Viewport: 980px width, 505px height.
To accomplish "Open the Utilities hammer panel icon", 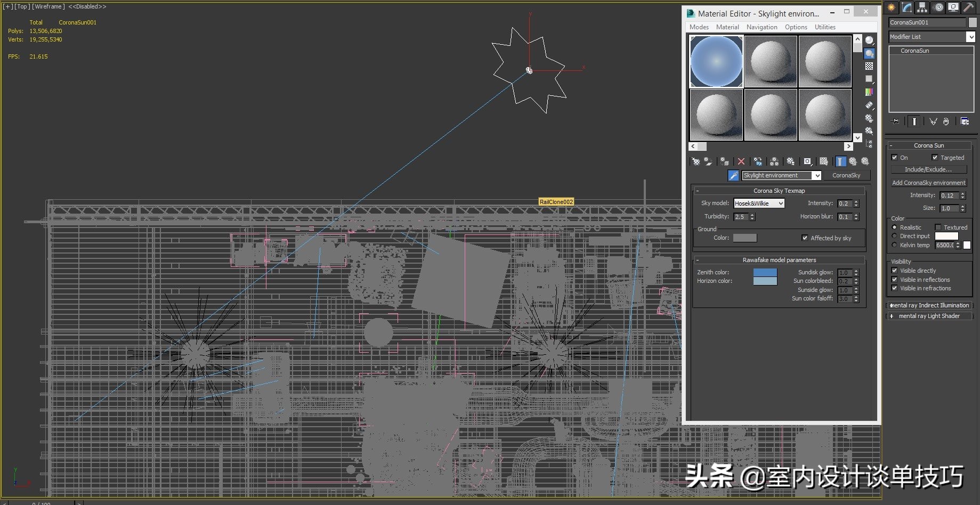I will (968, 7).
